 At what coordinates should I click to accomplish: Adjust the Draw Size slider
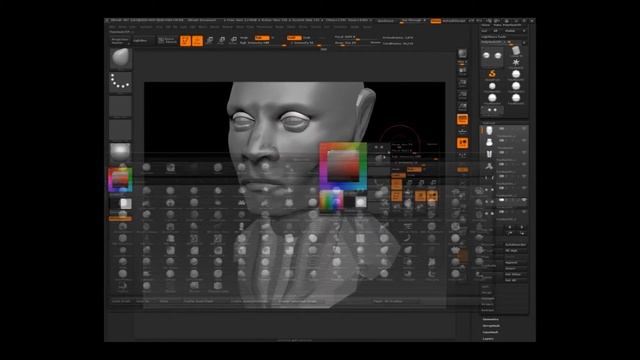coord(352,43)
